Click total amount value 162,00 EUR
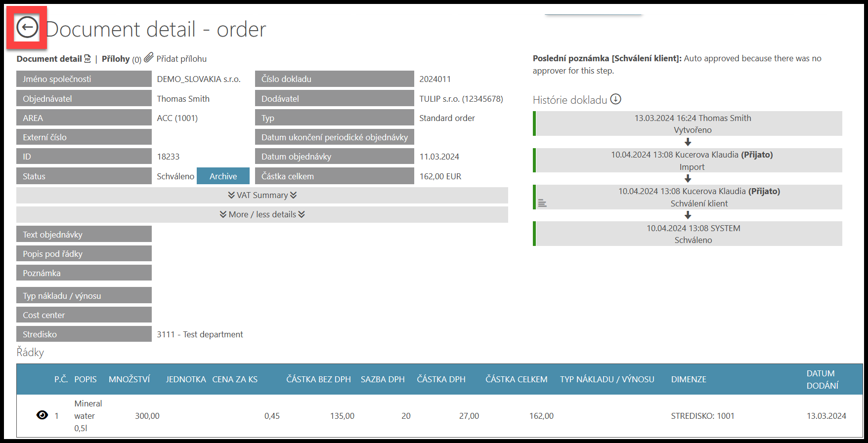Screen dimensions: 868x443 tap(440, 176)
